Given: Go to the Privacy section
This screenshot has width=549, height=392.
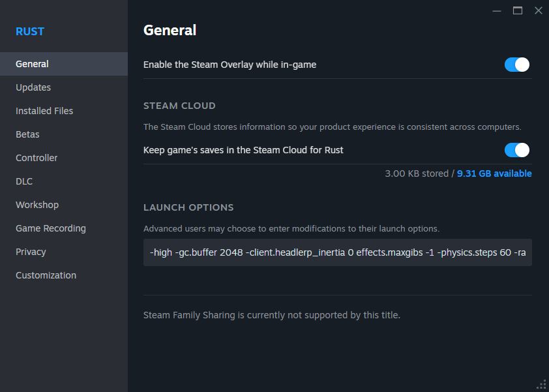Looking at the screenshot, I should click(64, 252).
